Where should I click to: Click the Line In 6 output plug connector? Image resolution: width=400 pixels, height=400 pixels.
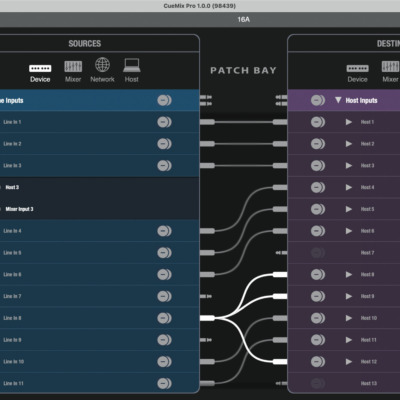207,275
